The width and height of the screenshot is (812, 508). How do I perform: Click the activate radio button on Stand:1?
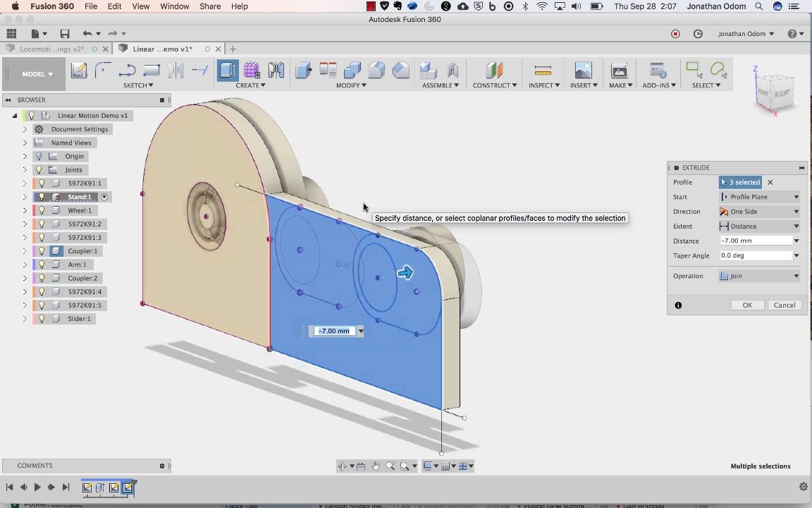[104, 197]
